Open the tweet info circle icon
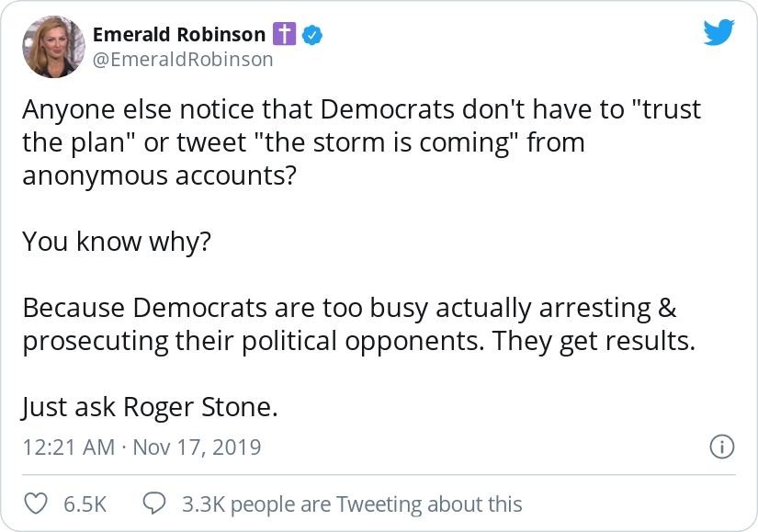This screenshot has width=758, height=532. 722,447
